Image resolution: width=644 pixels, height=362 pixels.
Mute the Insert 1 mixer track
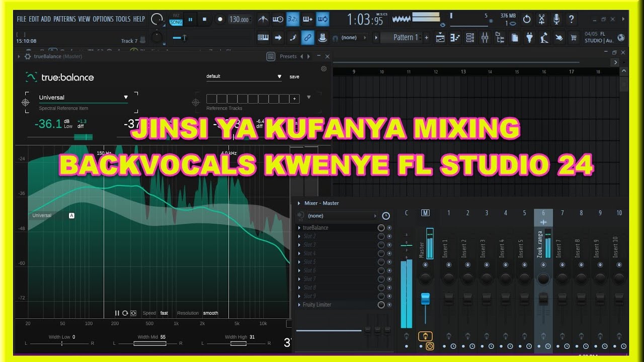pyautogui.click(x=448, y=264)
